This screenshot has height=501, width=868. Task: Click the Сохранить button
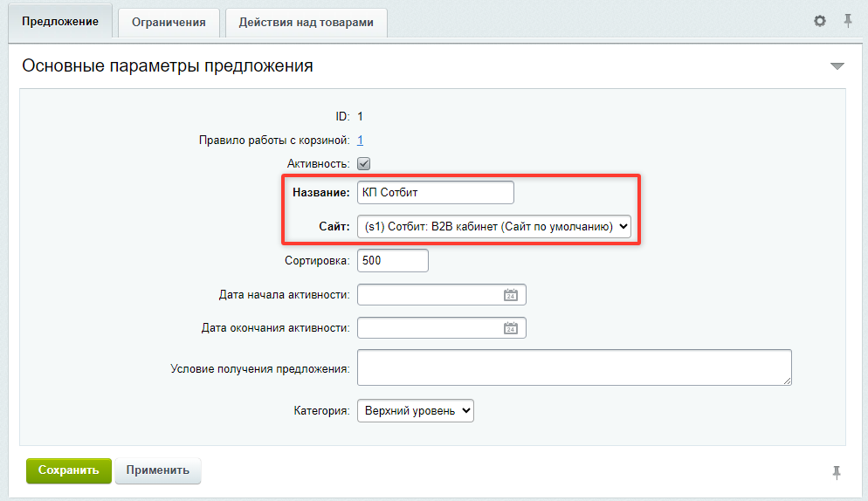tap(69, 470)
